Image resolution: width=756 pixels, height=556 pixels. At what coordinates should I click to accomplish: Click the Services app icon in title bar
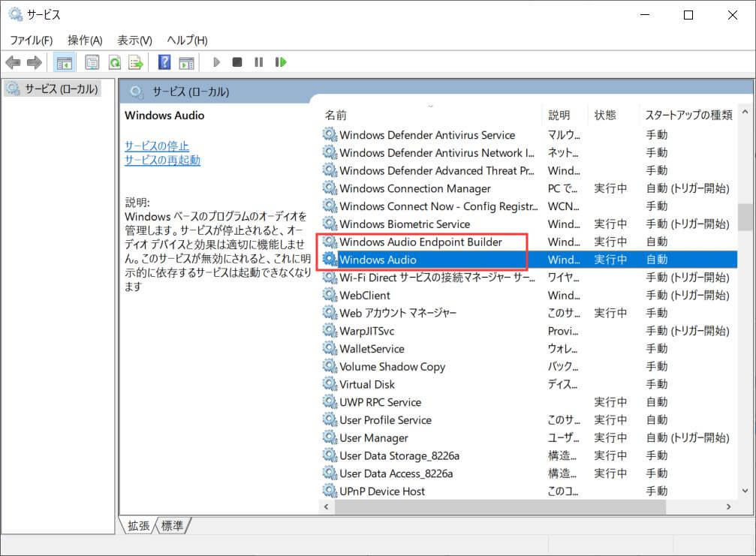coord(16,14)
